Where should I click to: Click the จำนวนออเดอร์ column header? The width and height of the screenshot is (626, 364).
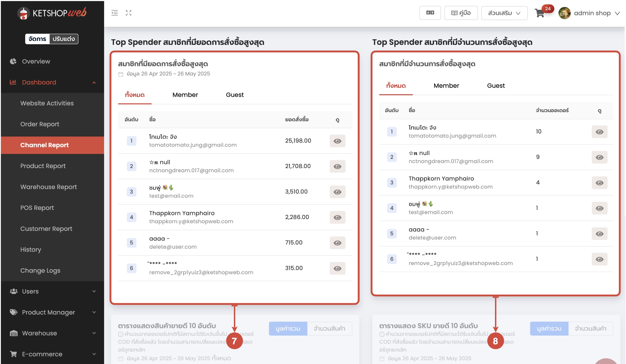click(x=552, y=110)
